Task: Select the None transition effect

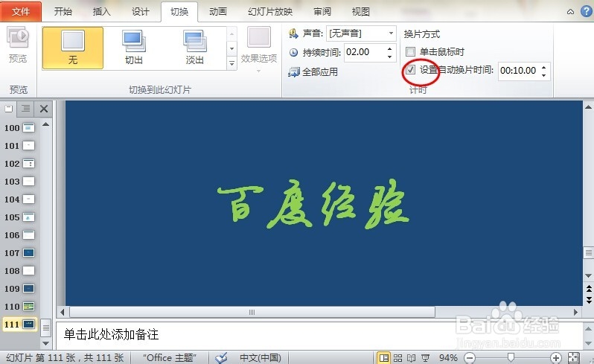Action: point(73,48)
